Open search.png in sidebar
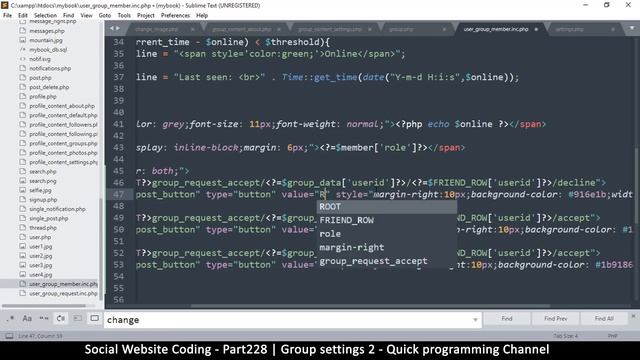 pos(42,181)
